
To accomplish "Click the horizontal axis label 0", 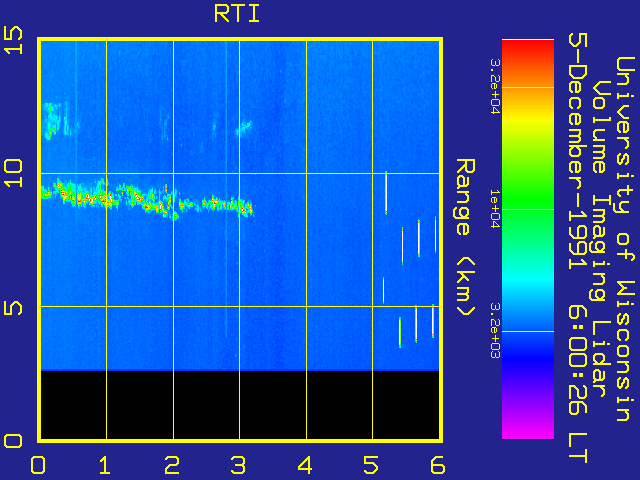I will [38, 465].
